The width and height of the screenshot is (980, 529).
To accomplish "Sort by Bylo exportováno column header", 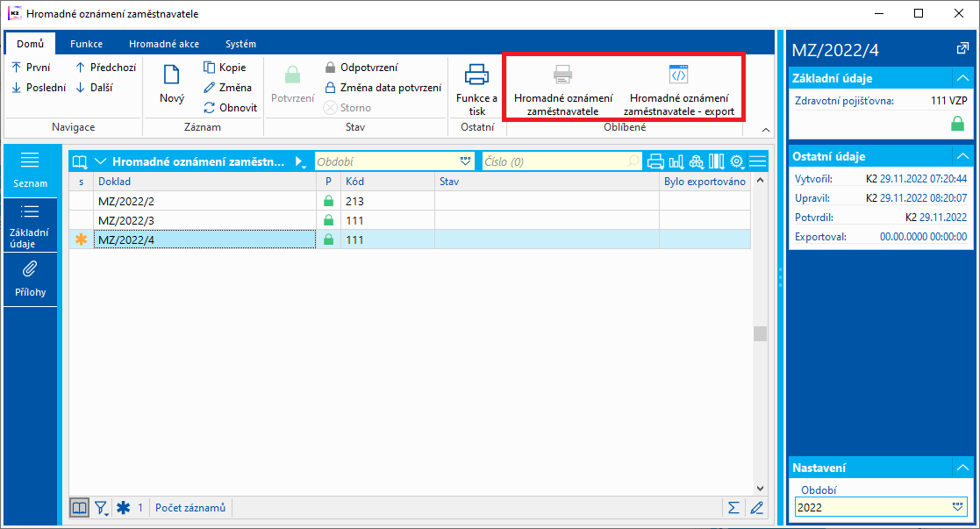I will pyautogui.click(x=705, y=182).
